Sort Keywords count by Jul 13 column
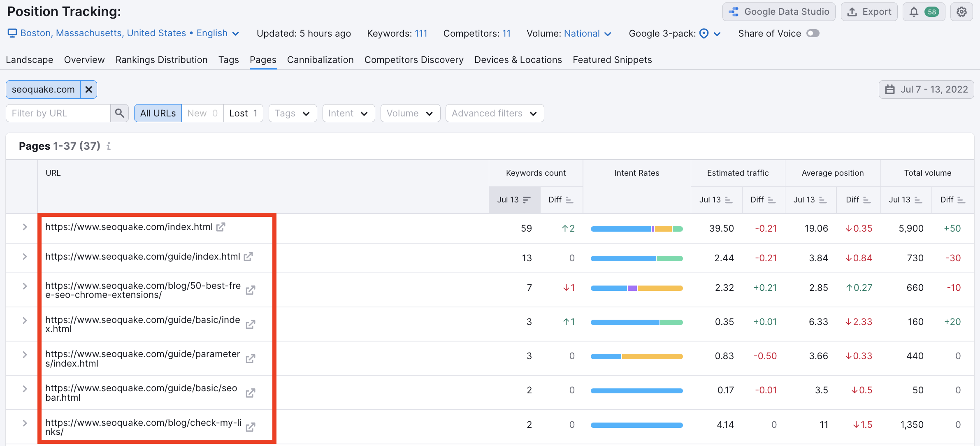Viewport: 980px width, 446px height. point(514,200)
